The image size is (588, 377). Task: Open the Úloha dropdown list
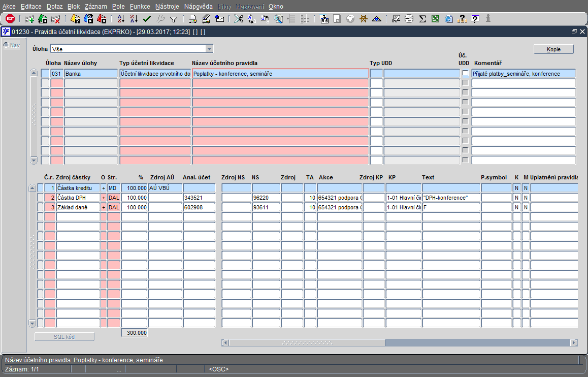coord(209,49)
